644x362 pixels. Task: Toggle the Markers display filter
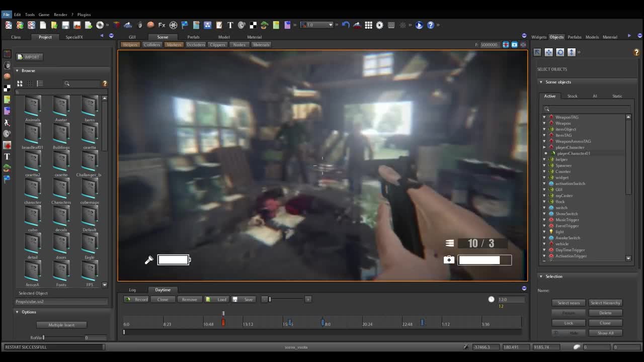[174, 45]
